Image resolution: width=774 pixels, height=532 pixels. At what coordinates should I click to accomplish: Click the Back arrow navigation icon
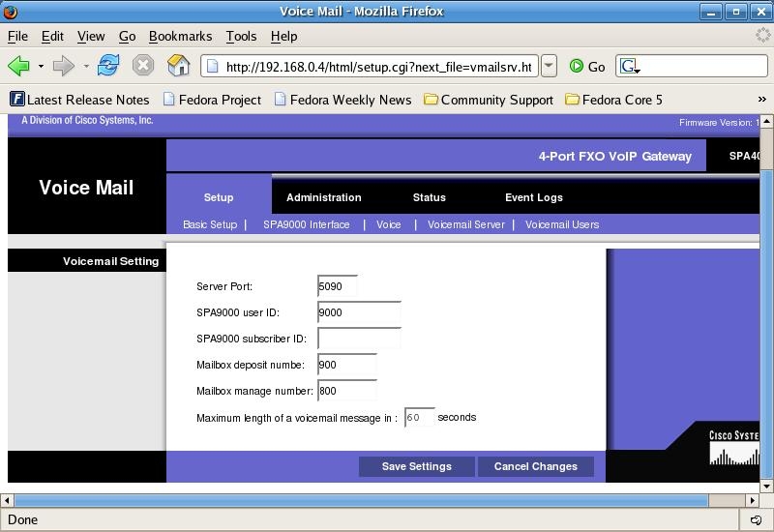point(18,66)
